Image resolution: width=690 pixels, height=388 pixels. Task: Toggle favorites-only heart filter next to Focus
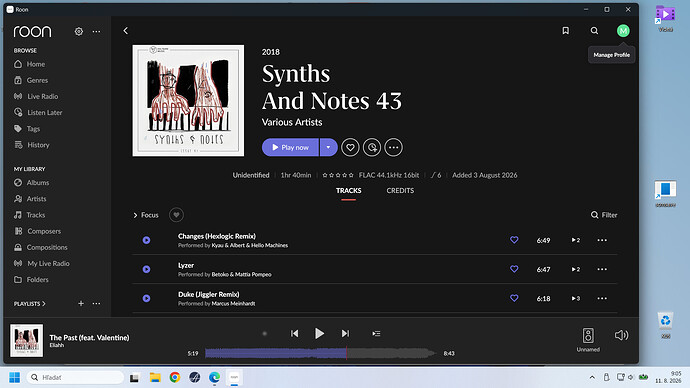tap(176, 215)
